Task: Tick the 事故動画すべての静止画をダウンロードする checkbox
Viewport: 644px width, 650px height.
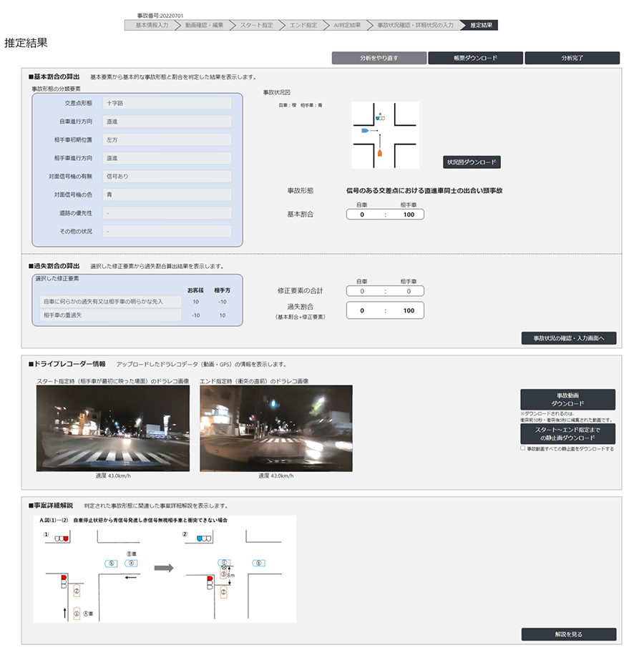Action: [523, 448]
